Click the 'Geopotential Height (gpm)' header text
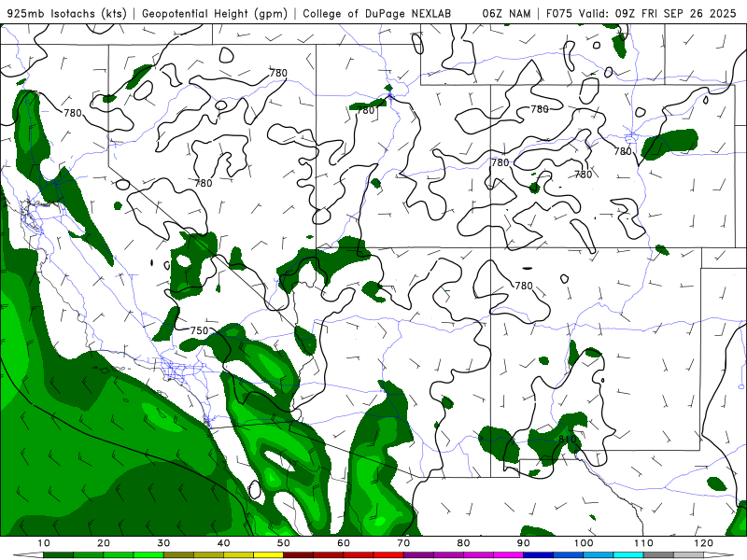Image resolution: width=747 pixels, height=560 pixels. (x=215, y=14)
